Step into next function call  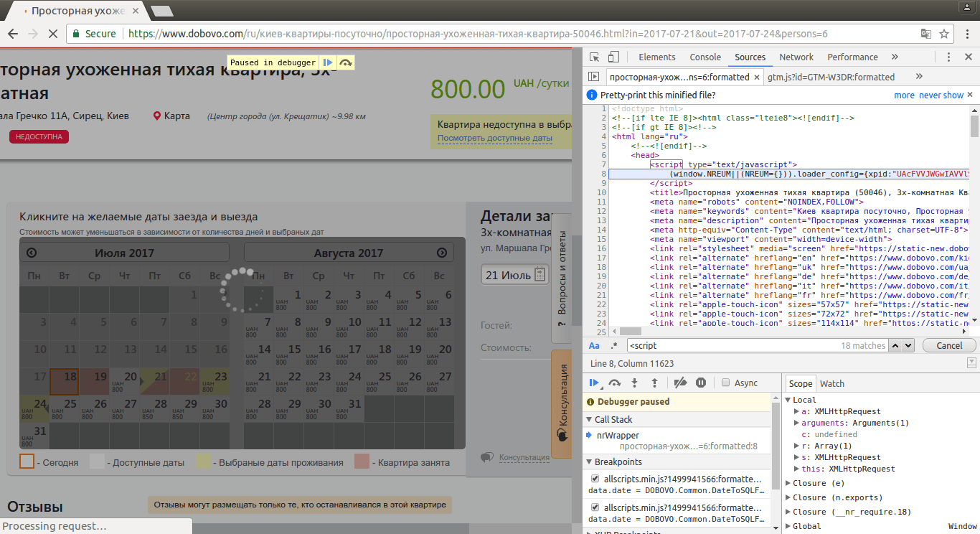[x=634, y=383]
